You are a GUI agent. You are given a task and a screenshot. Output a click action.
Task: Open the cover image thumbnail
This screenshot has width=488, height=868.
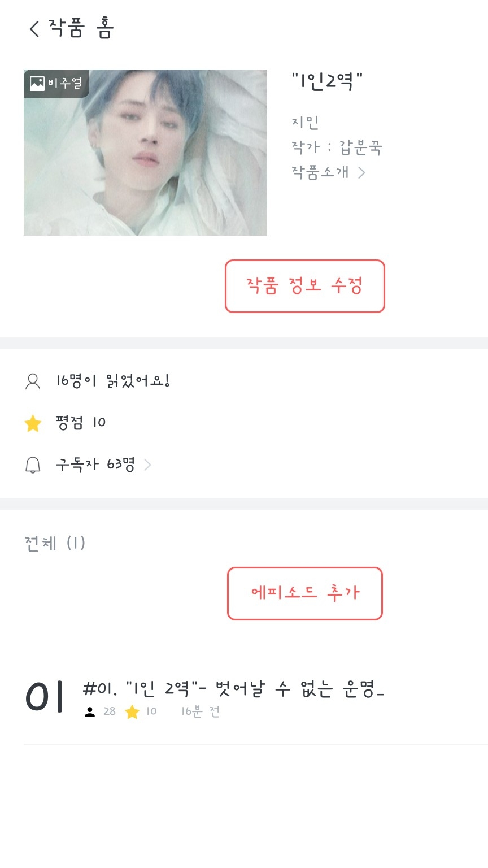(x=145, y=153)
